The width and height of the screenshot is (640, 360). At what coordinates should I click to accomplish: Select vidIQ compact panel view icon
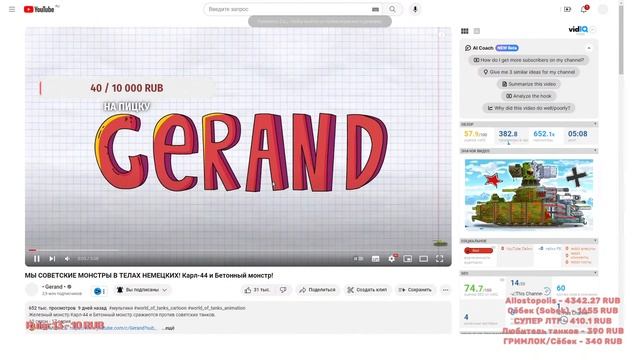pyautogui.click(x=477, y=31)
